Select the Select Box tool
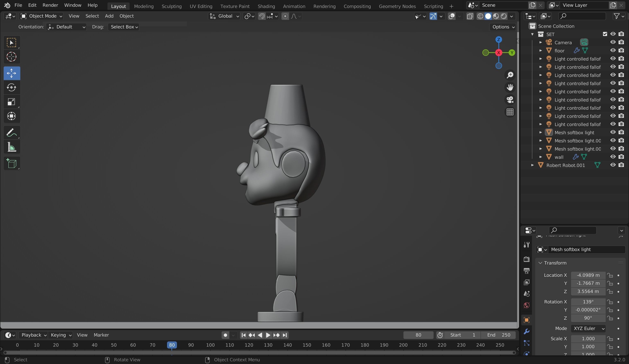This screenshot has width=629, height=364. click(11, 43)
